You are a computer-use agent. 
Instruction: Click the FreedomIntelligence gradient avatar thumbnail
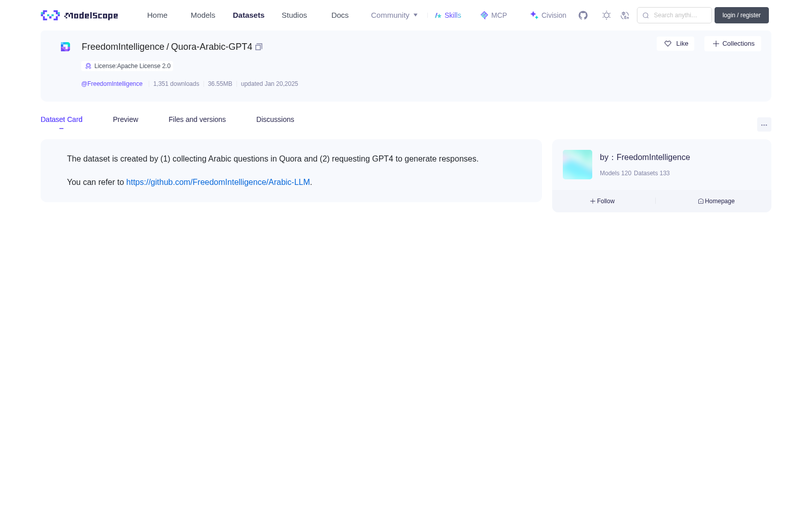[578, 165]
